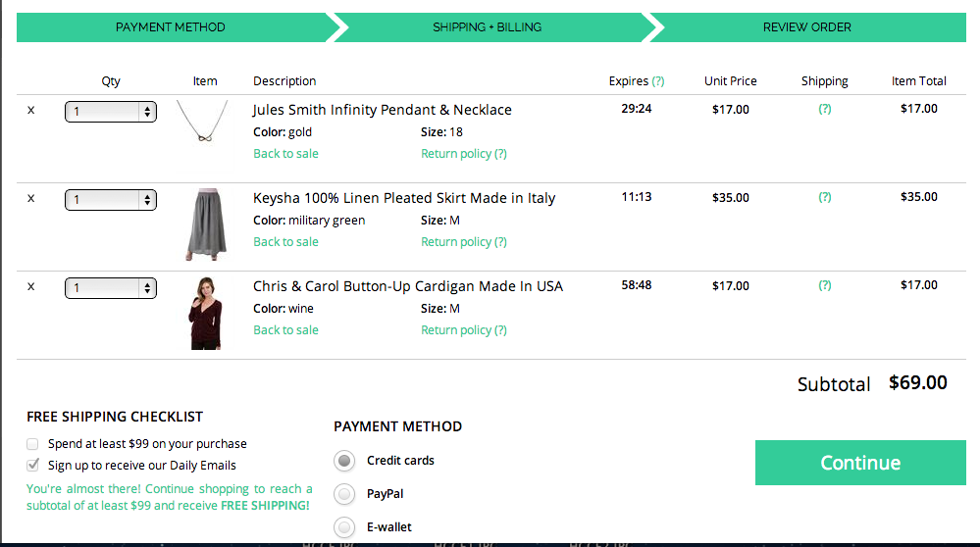The height and width of the screenshot is (547, 980).
Task: Open return policy for the linen skirt
Action: (x=464, y=242)
